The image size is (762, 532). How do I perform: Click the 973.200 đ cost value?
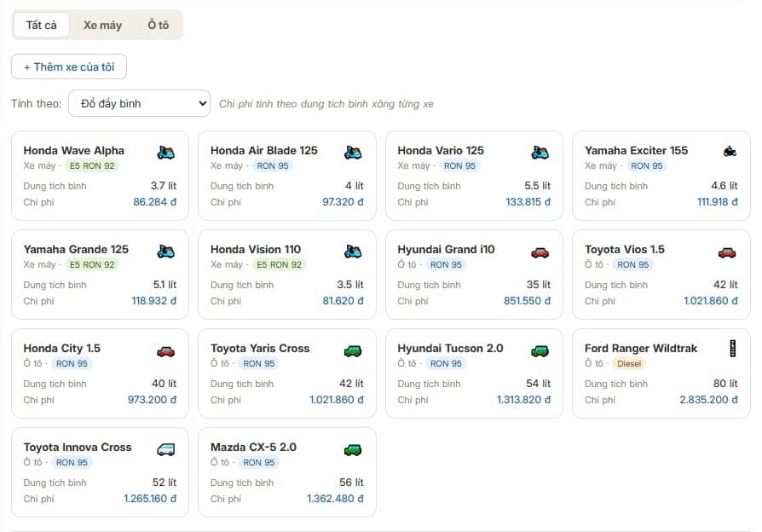pyautogui.click(x=152, y=399)
